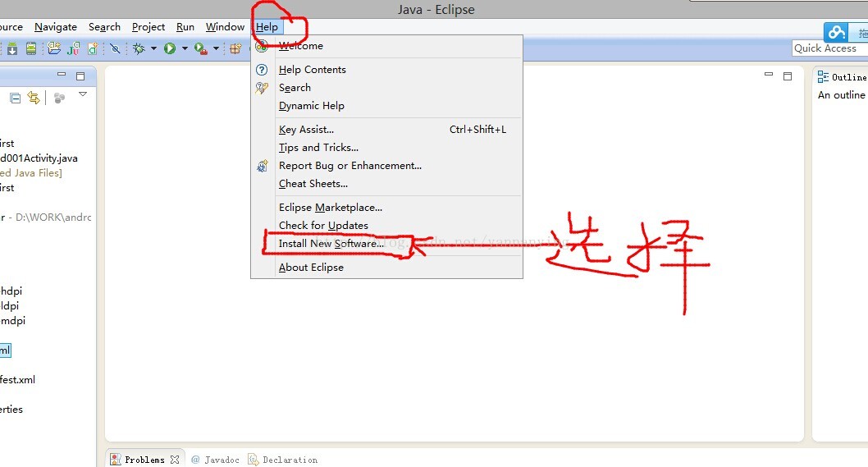The height and width of the screenshot is (467, 868).
Task: Choose Welcome from the Help menu
Action: [387, 46]
